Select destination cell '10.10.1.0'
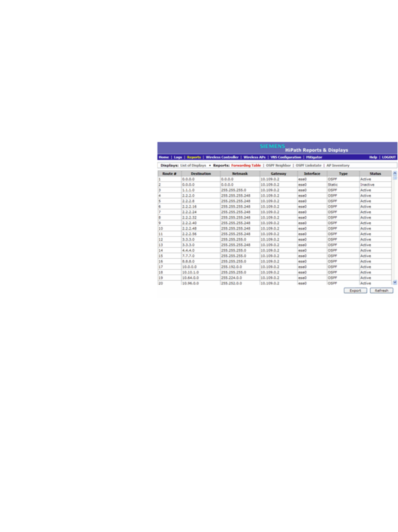Screen dimensions: 398x532 click(201, 272)
